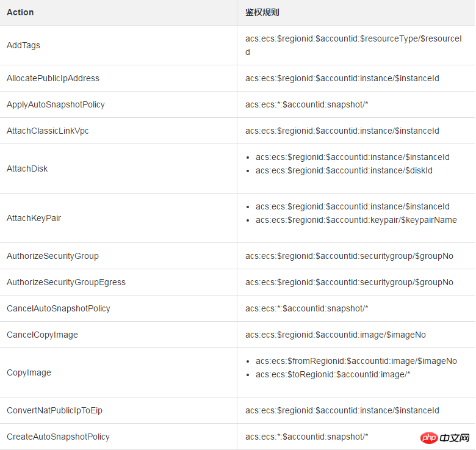Click the AuthorizeSecurityGroupEgress row label

tap(66, 282)
